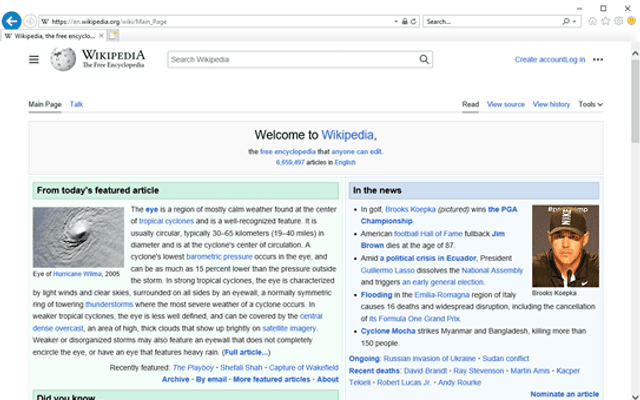
Task: Click the smiley feedback icon
Action: click(631, 21)
